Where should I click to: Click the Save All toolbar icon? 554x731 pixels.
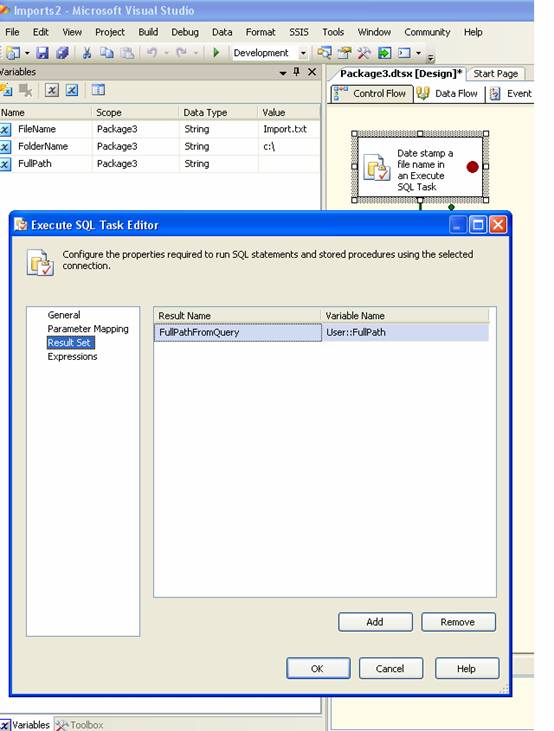(x=62, y=53)
